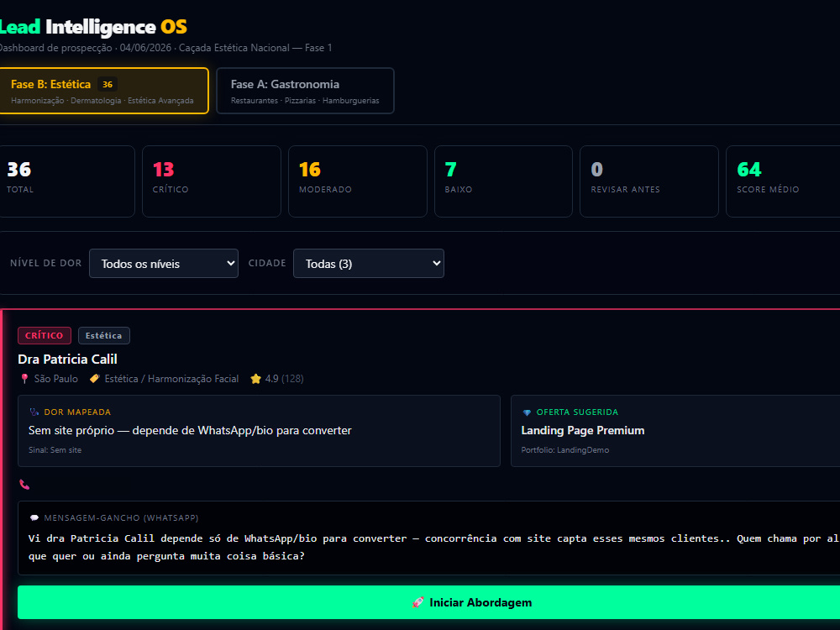
Task: Click the 36 Total stat card
Action: pos(67,181)
